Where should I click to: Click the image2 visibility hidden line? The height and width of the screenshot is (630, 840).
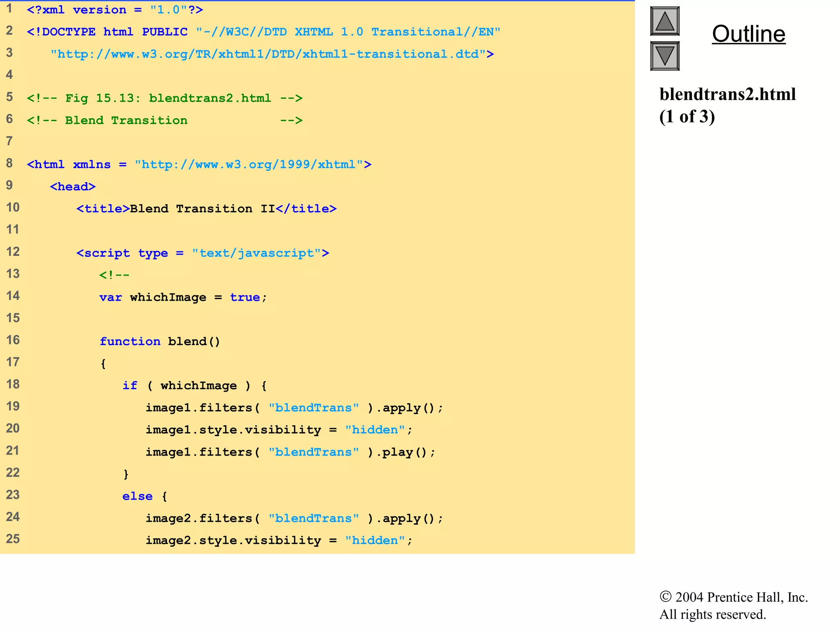(x=278, y=541)
